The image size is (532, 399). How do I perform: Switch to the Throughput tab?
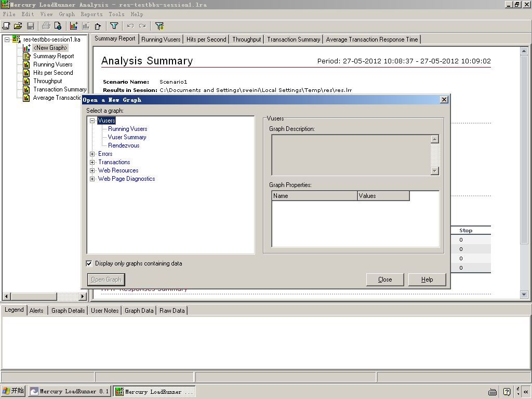coord(247,39)
